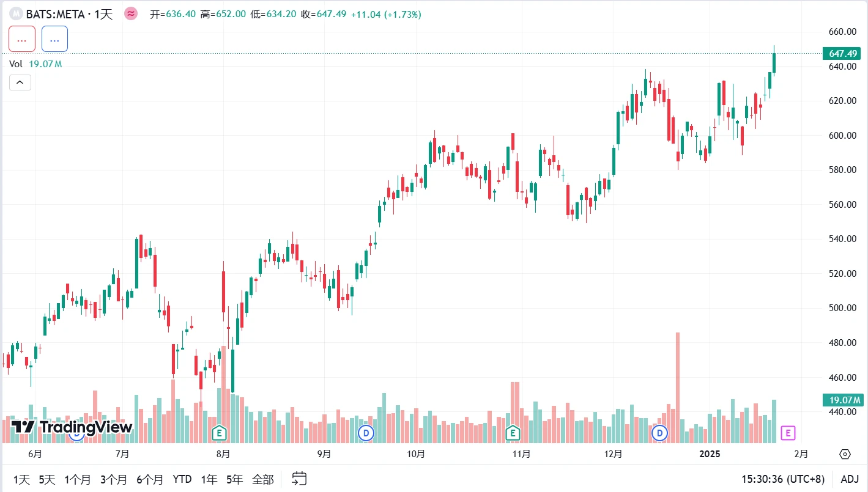Open the purple upcoming earnings E marker

coord(788,433)
